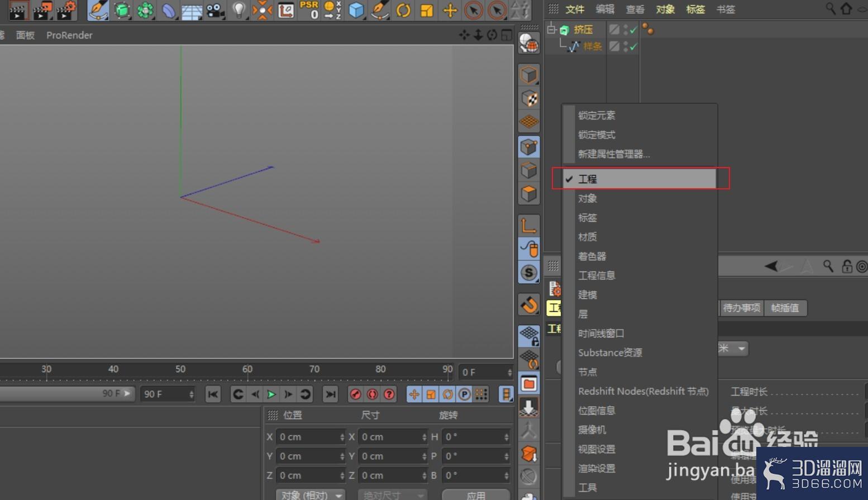Image resolution: width=868 pixels, height=500 pixels.
Task: Toggle position keyframe recording
Action: [x=414, y=394]
